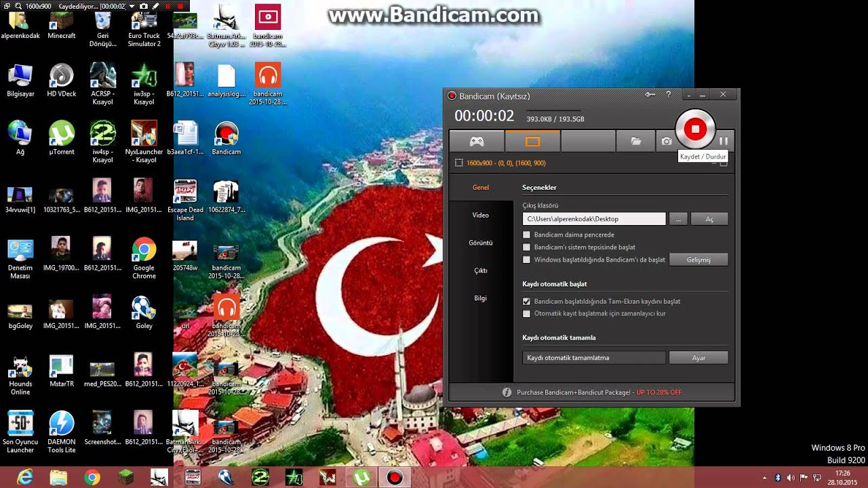Pause recording in the Bandicam window
This screenshot has height=488, width=868.
tap(724, 141)
